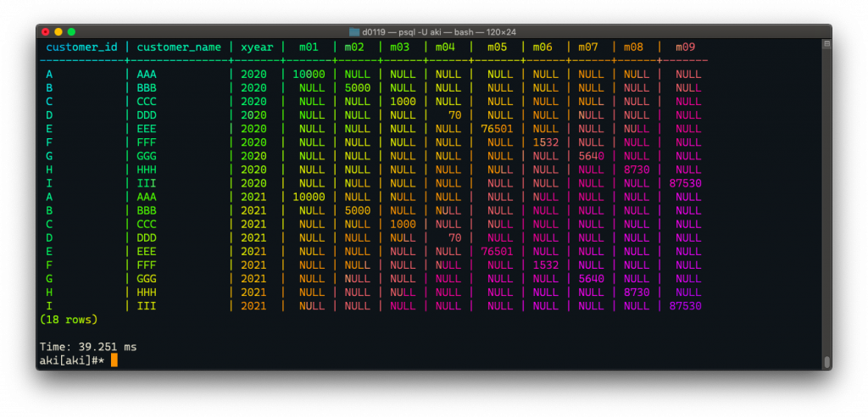The width and height of the screenshot is (868, 418).
Task: Click xyear 2021 in the HHH row
Action: 253,292
